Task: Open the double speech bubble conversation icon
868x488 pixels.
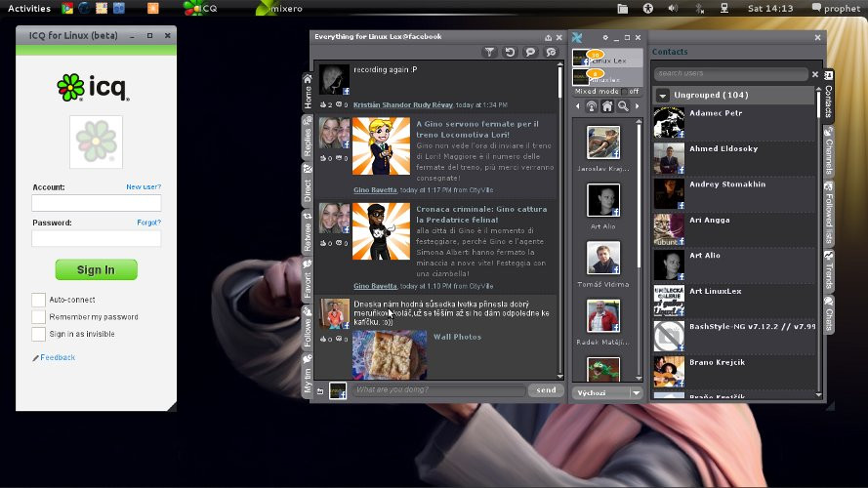Action: click(x=551, y=52)
